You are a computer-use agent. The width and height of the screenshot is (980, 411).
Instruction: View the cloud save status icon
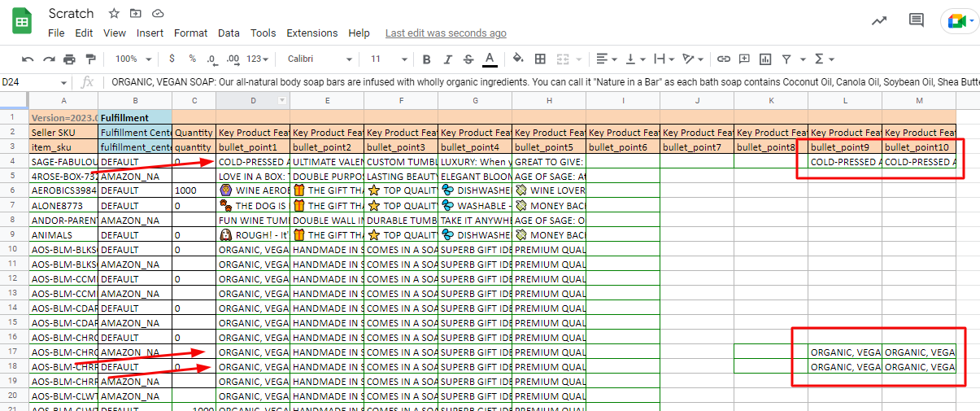(x=158, y=14)
